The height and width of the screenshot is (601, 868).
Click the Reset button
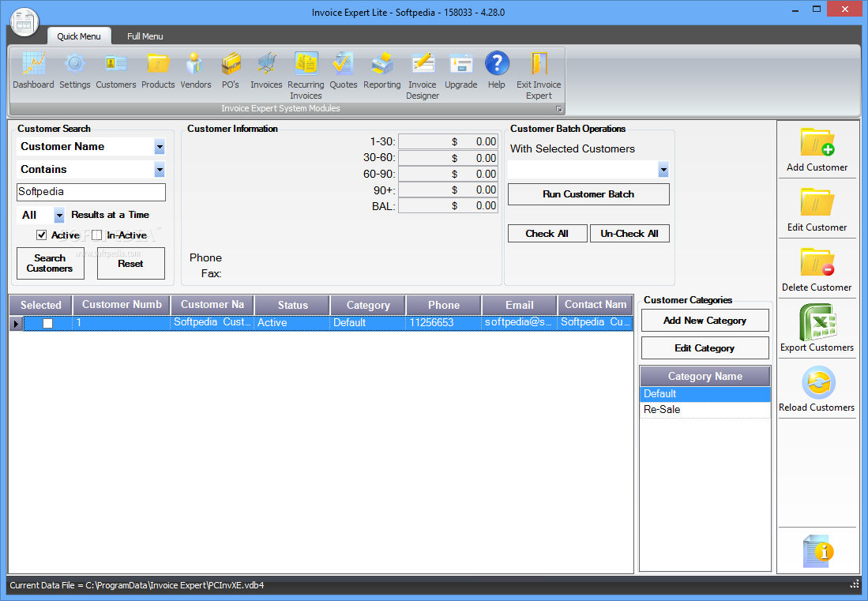coord(130,264)
